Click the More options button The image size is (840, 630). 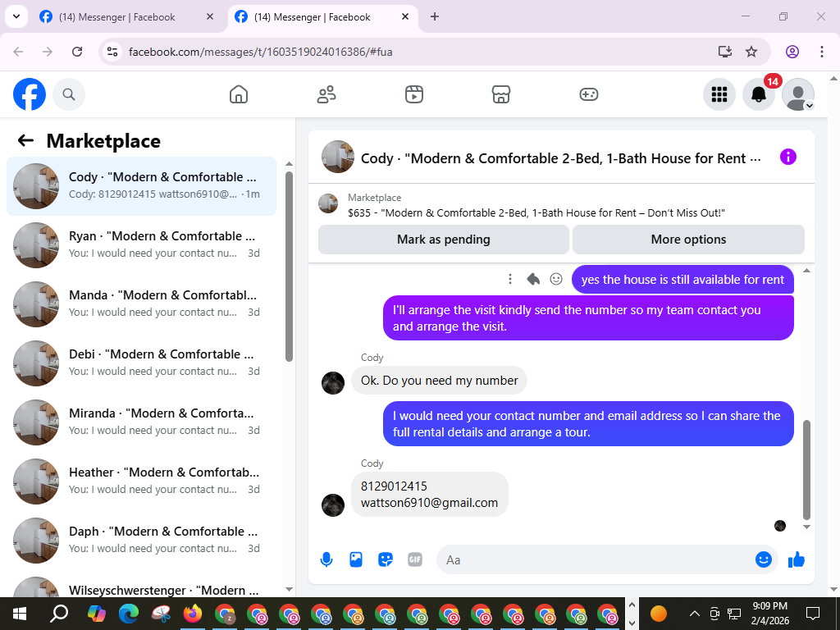tap(688, 240)
